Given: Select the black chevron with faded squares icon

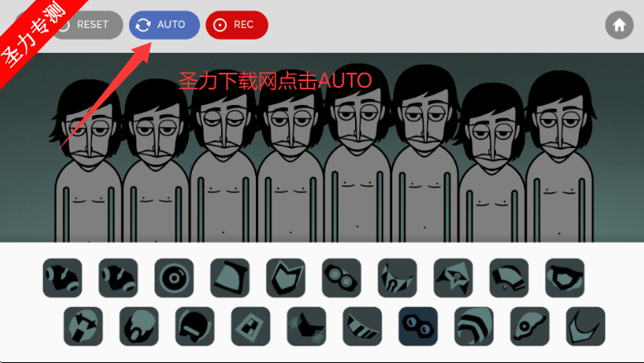Looking at the screenshot, I should click(x=306, y=326).
